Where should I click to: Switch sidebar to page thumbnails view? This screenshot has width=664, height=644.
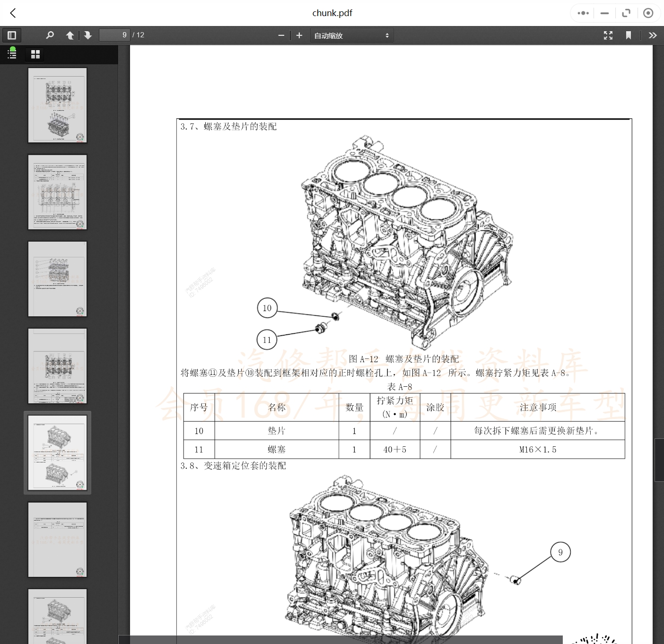pos(35,54)
